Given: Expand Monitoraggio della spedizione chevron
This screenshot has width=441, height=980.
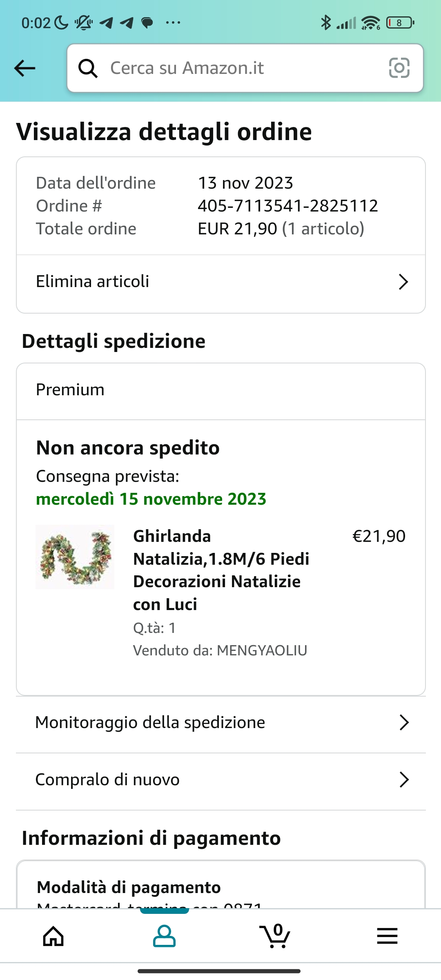Looking at the screenshot, I should [404, 722].
